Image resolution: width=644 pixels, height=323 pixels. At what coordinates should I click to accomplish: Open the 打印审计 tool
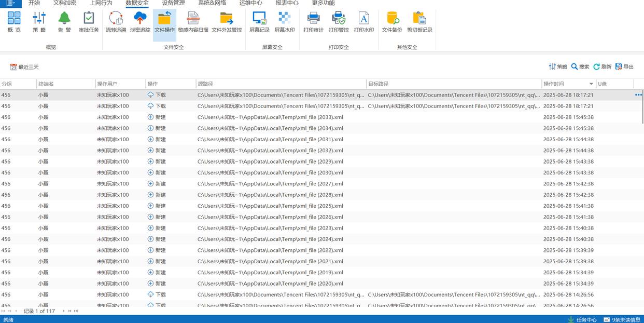point(313,22)
